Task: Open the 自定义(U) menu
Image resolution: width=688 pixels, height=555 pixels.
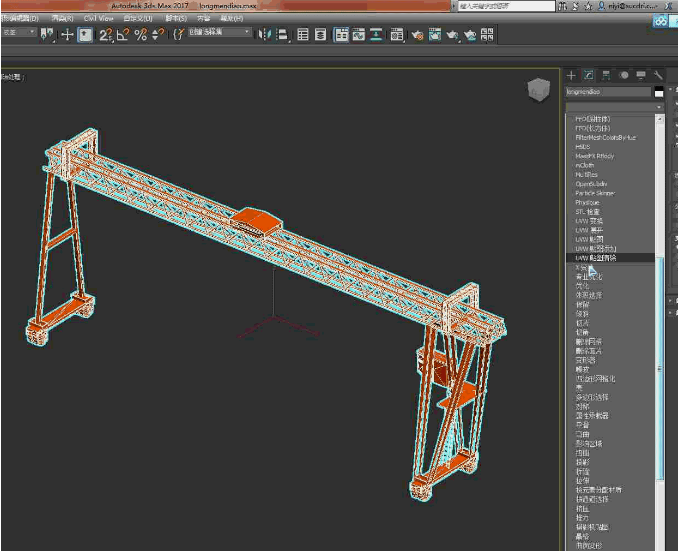Action: 137,18
